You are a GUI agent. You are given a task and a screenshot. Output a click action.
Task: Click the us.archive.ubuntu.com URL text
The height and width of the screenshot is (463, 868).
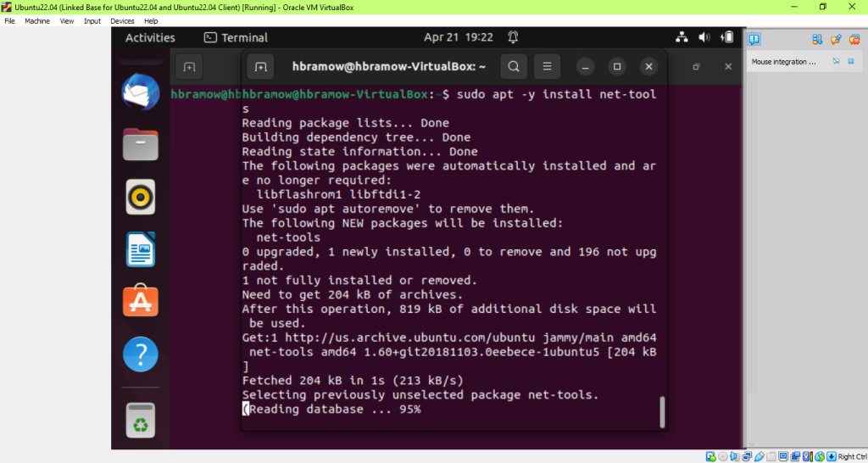point(409,337)
